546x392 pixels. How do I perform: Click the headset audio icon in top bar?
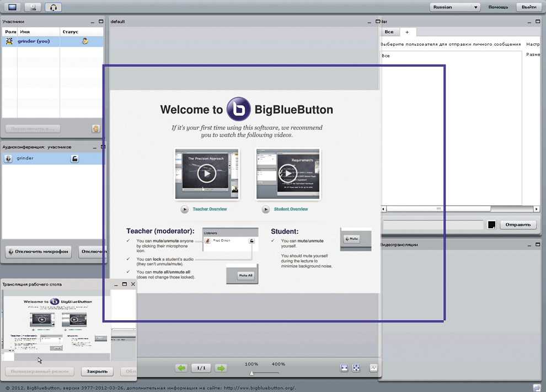tap(53, 7)
